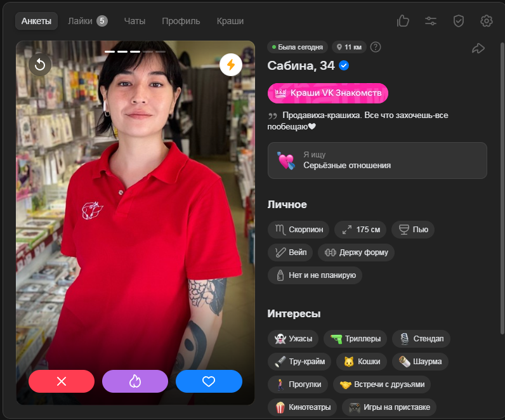Click the Встречи с друзьями chip
Image resolution: width=505 pixels, height=420 pixels.
(x=382, y=384)
